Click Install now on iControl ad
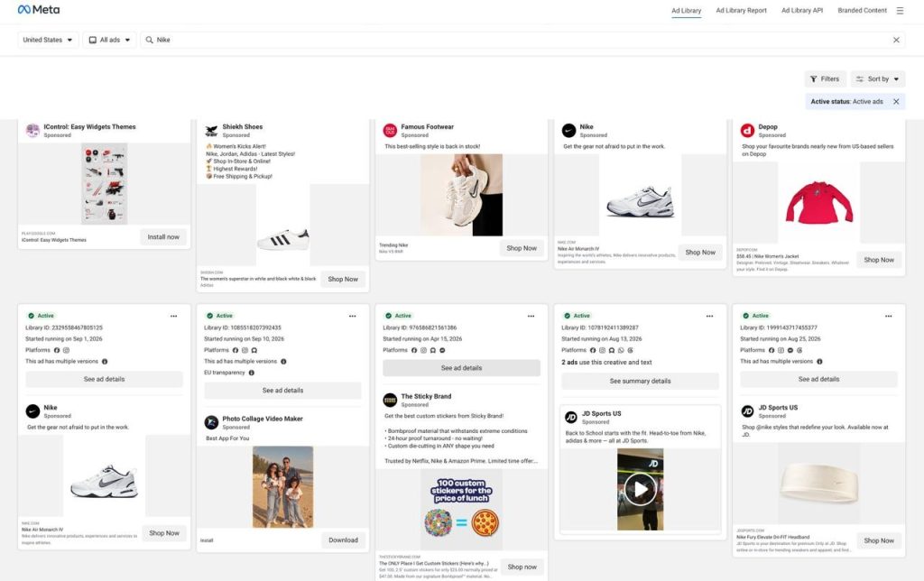This screenshot has width=924, height=581. pos(163,237)
